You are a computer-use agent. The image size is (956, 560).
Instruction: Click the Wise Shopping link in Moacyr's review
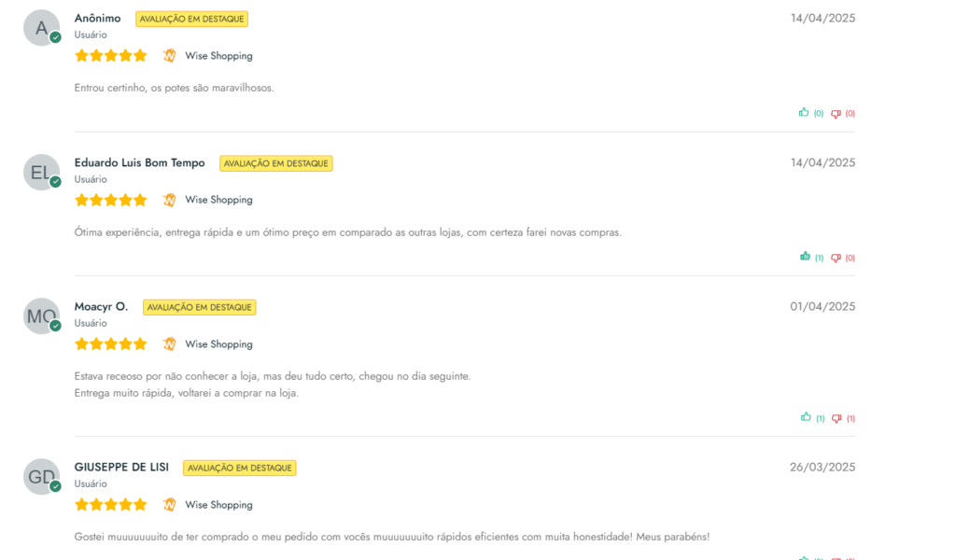(x=218, y=344)
